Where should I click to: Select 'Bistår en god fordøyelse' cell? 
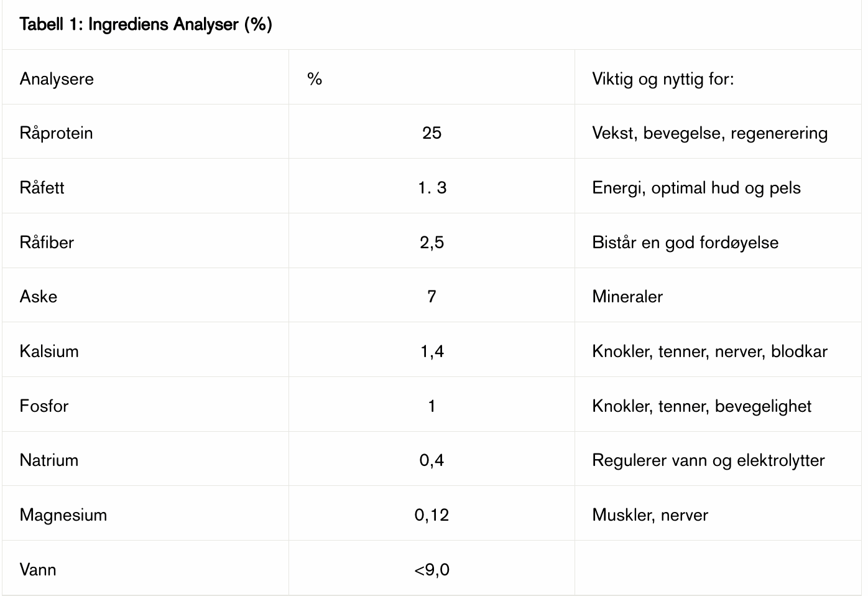[x=685, y=242]
